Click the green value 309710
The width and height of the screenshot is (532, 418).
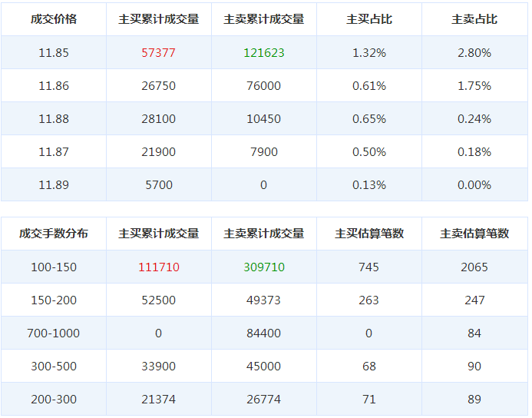point(264,267)
